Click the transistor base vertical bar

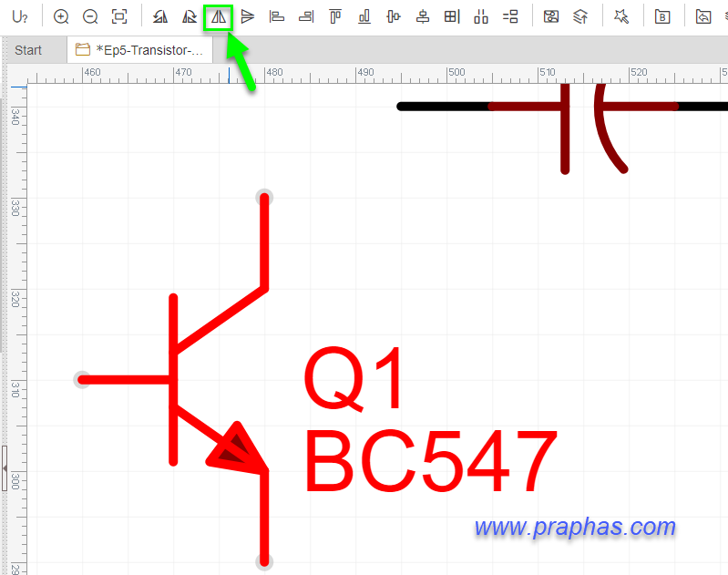(173, 380)
